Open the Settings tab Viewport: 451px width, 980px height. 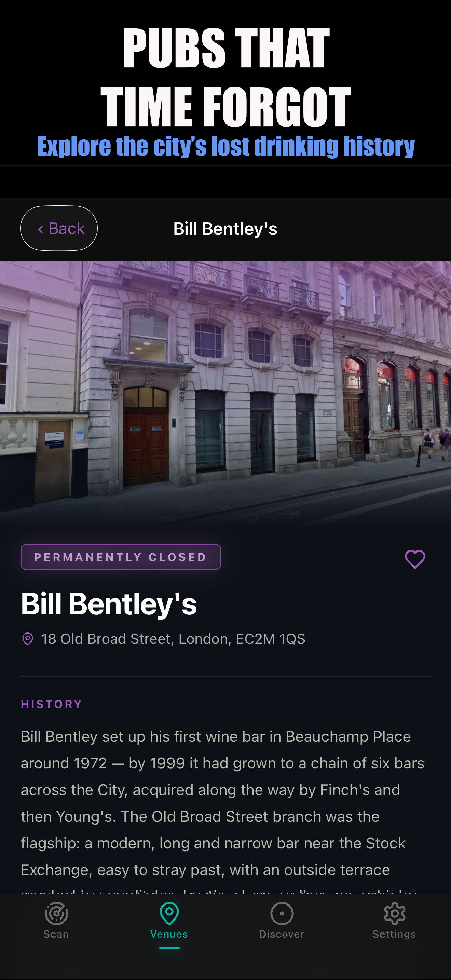394,921
